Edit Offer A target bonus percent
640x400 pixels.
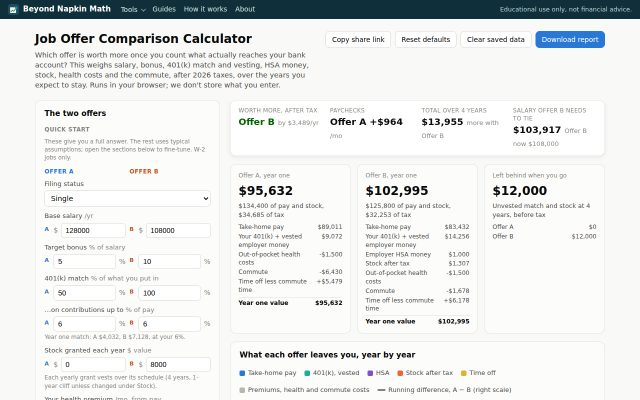[85, 261]
